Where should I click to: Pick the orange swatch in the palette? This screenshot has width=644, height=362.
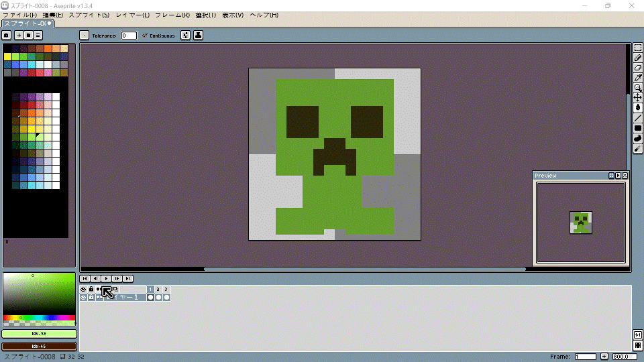(x=48, y=48)
